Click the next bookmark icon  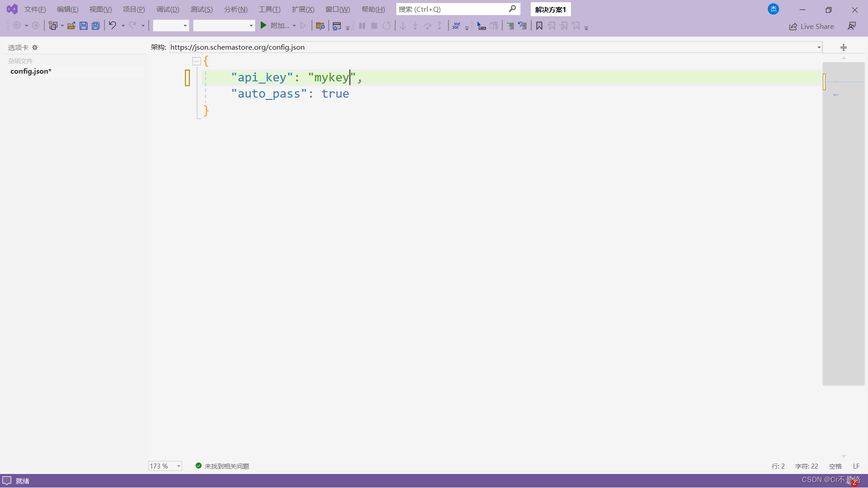564,26
